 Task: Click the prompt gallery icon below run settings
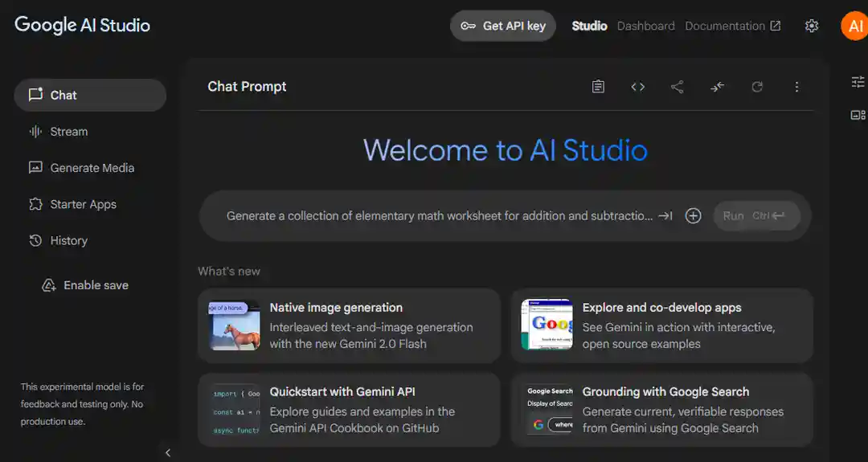858,115
